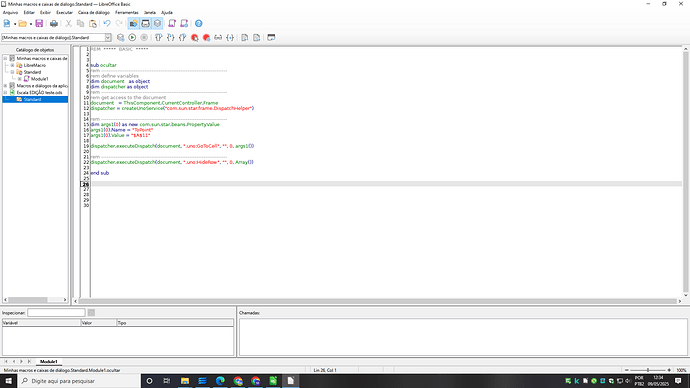Click the Variável column header
Viewport: 690px width, 388px height.
(x=41, y=323)
